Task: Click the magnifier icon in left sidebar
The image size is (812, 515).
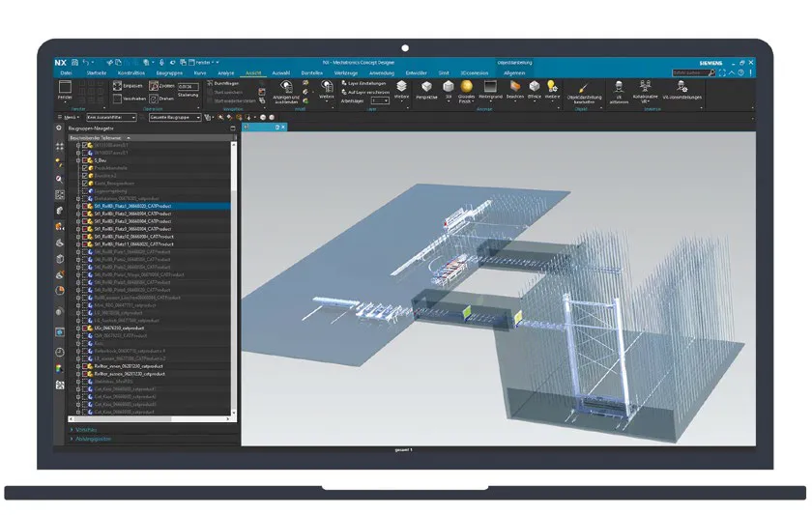Action: pos(60,179)
